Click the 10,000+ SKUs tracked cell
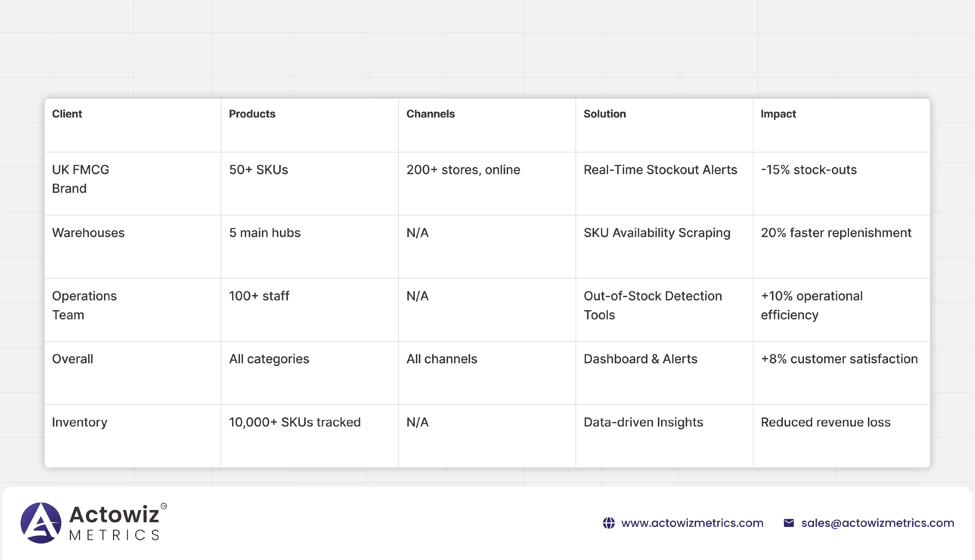 pyautogui.click(x=295, y=422)
